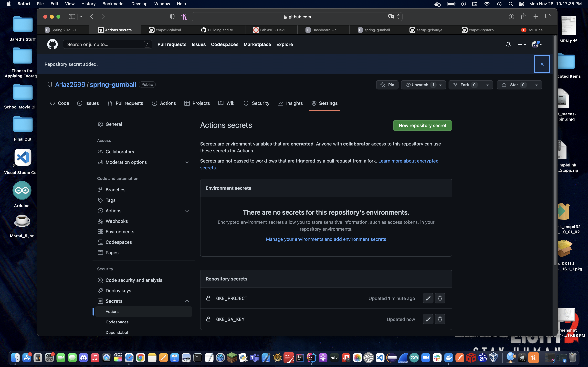Image resolution: width=588 pixels, height=367 pixels.
Task: Switch to the Insights repository tab
Action: (290, 103)
